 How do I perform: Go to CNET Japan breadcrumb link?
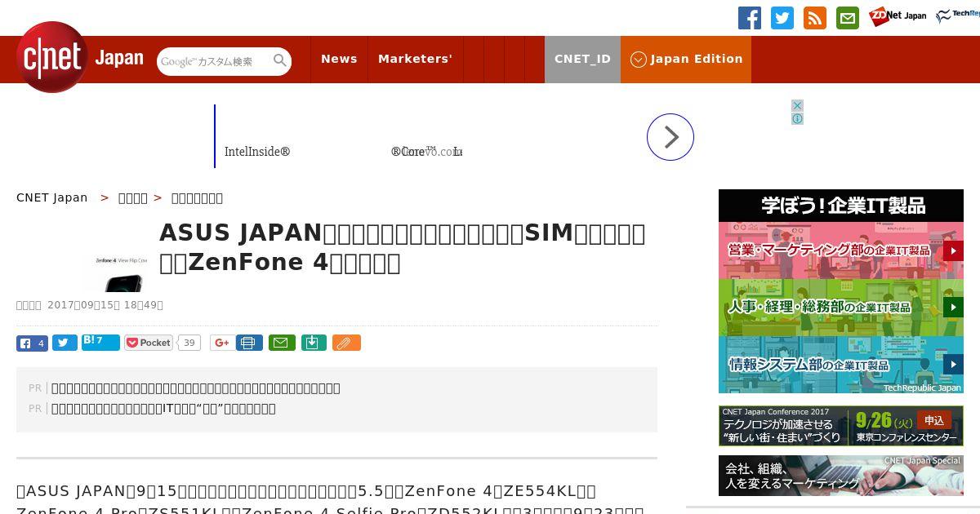click(52, 197)
